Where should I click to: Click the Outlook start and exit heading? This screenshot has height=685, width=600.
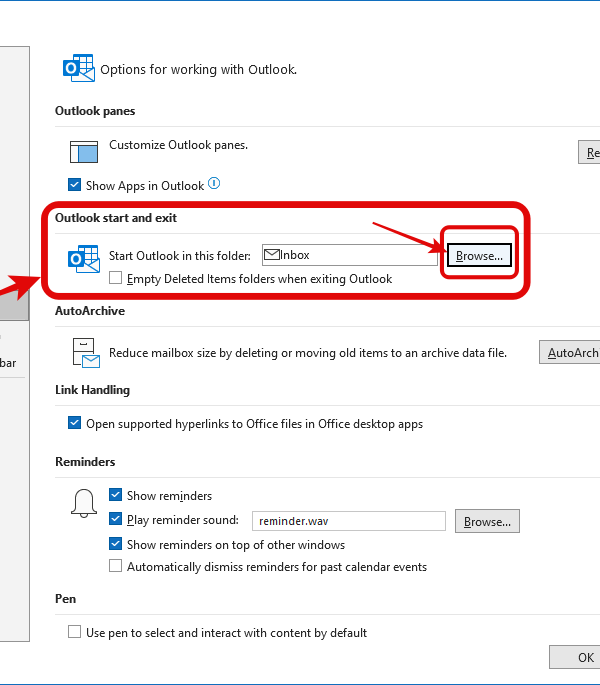point(116,218)
